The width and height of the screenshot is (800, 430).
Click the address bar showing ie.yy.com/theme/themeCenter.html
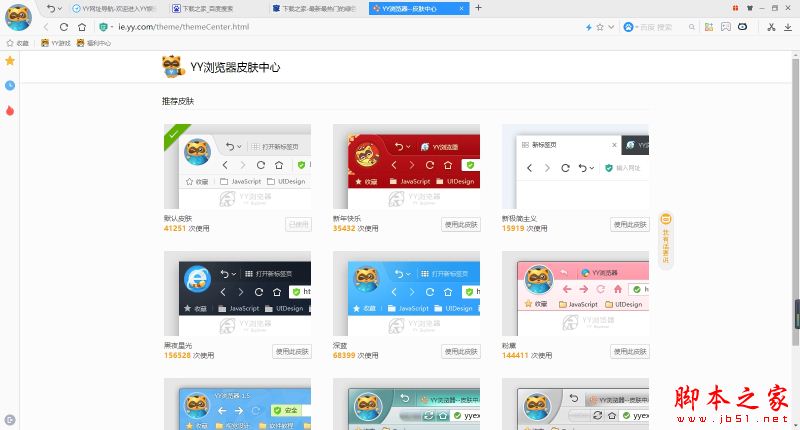(x=184, y=27)
